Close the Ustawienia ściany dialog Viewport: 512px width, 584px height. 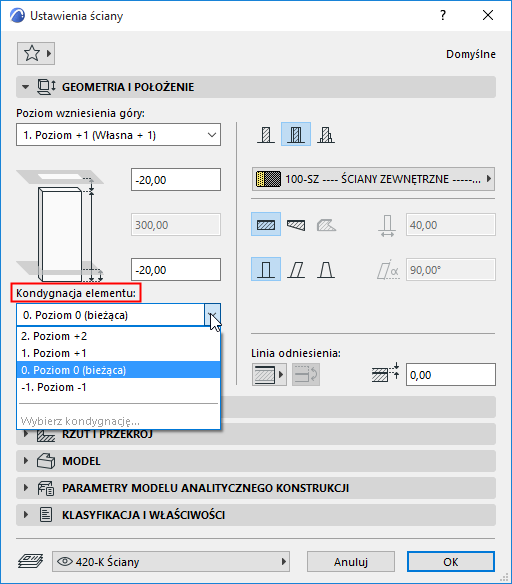[x=488, y=15]
